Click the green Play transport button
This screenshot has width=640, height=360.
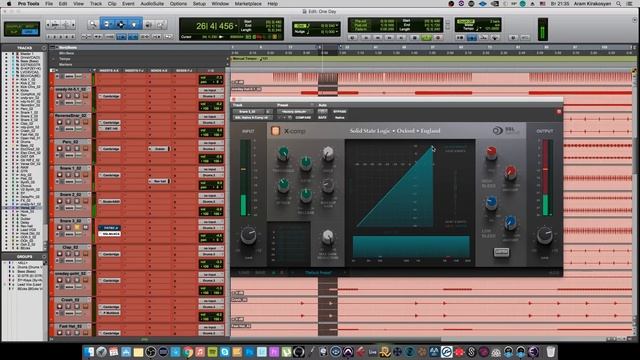pos(426,38)
